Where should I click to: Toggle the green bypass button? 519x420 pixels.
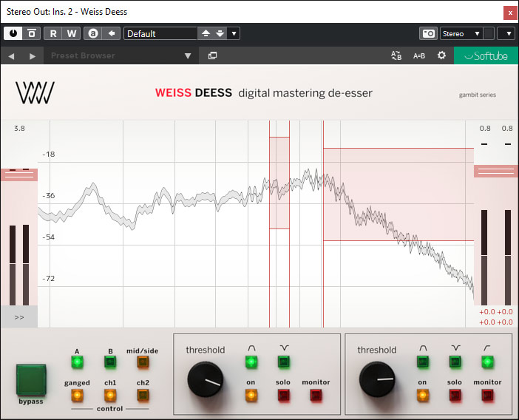[31, 379]
